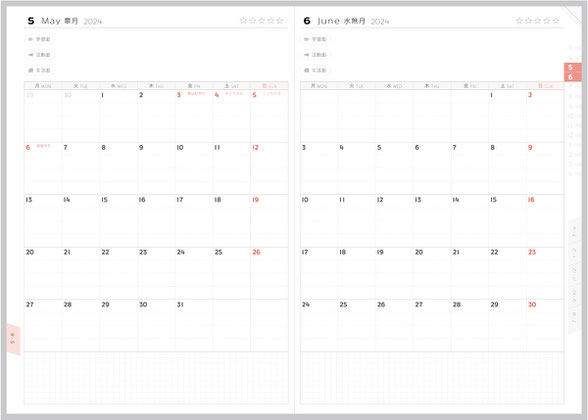
Task: Click the greyed-out 30 in May's first week
Action: click(81, 116)
